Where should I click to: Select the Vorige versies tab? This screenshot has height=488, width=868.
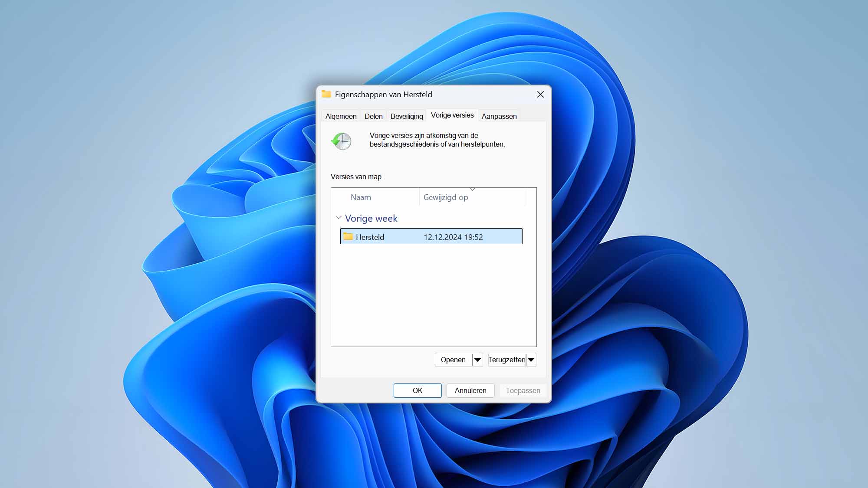point(452,115)
